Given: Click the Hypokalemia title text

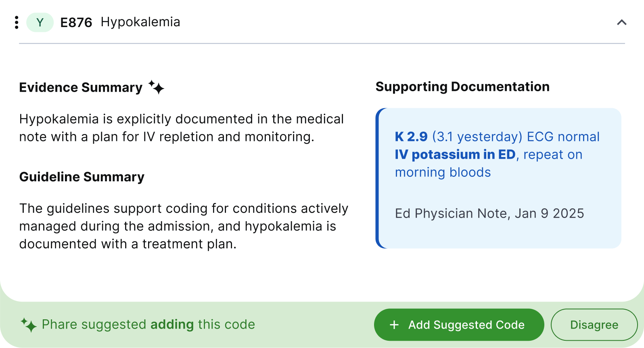Looking at the screenshot, I should 140,22.
